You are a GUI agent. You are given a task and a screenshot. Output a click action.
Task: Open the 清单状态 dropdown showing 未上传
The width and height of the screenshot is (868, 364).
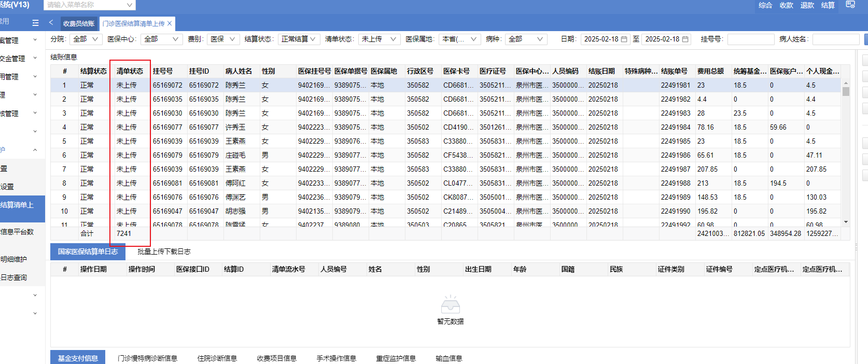pyautogui.click(x=379, y=39)
